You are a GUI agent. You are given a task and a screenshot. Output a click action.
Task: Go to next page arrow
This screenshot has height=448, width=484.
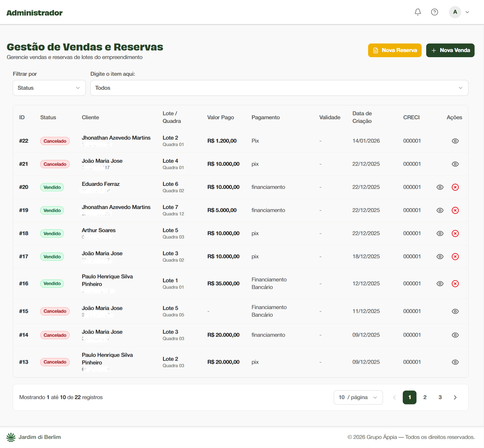[x=455, y=397]
